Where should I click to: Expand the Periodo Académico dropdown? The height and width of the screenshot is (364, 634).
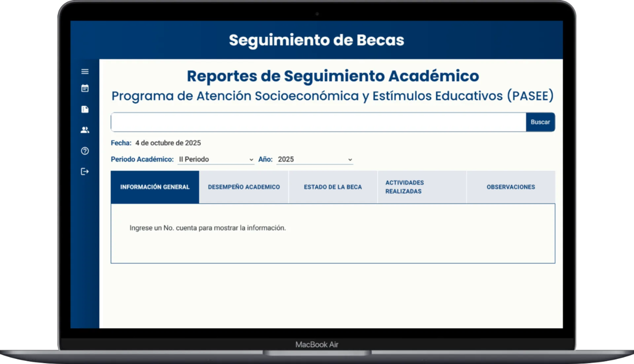[216, 159]
